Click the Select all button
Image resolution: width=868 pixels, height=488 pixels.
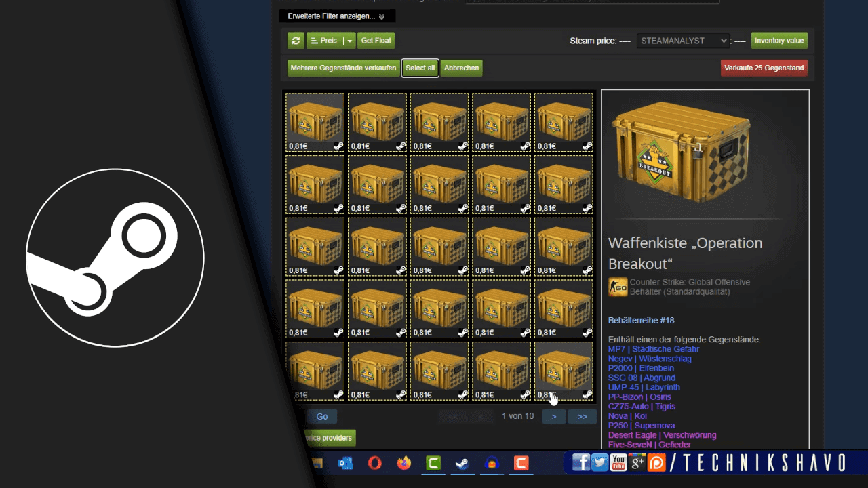tap(420, 68)
